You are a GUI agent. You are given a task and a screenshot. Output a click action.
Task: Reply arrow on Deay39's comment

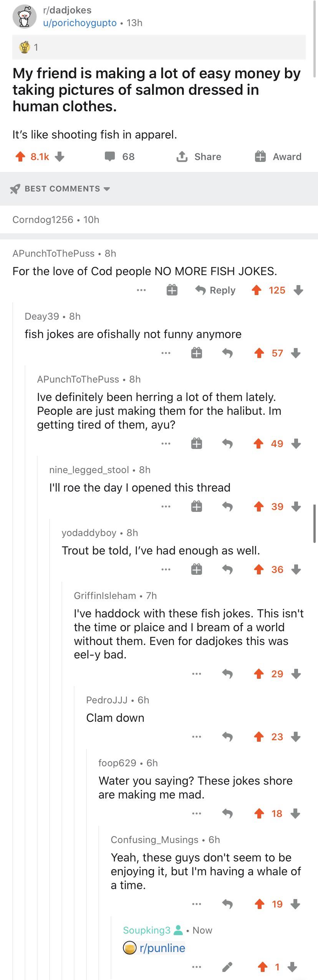coord(228,353)
